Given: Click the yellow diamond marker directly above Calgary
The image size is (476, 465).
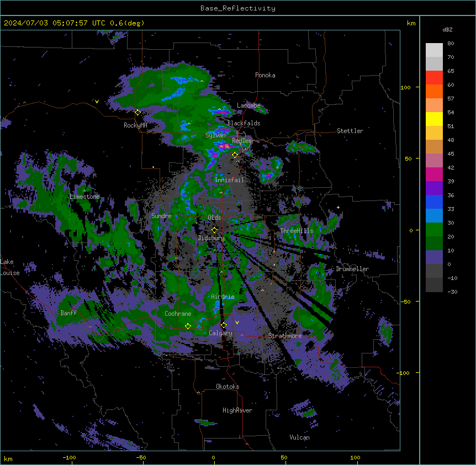Looking at the screenshot, I should [x=224, y=325].
